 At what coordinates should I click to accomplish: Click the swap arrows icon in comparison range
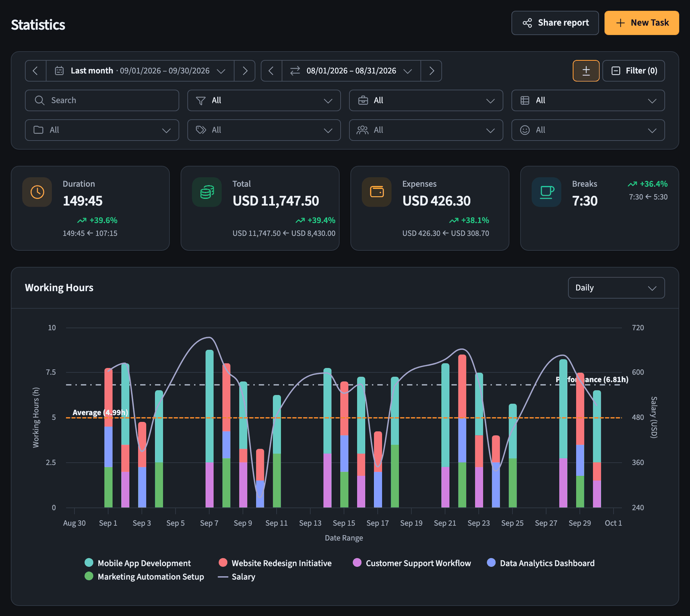click(x=295, y=71)
